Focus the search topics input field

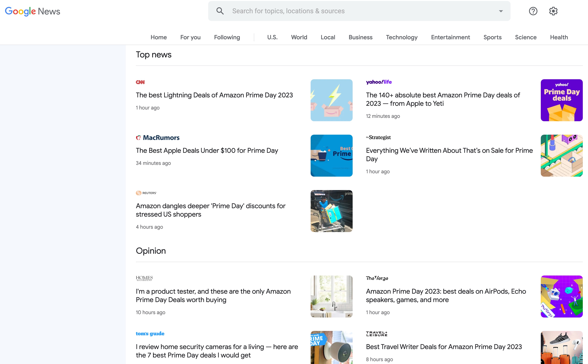point(359,11)
